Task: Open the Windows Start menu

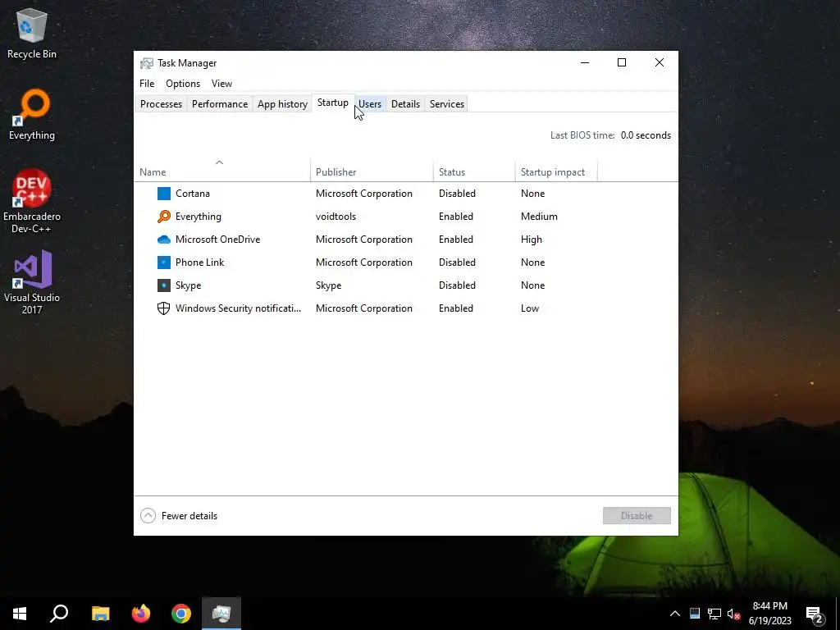Action: coord(20,614)
